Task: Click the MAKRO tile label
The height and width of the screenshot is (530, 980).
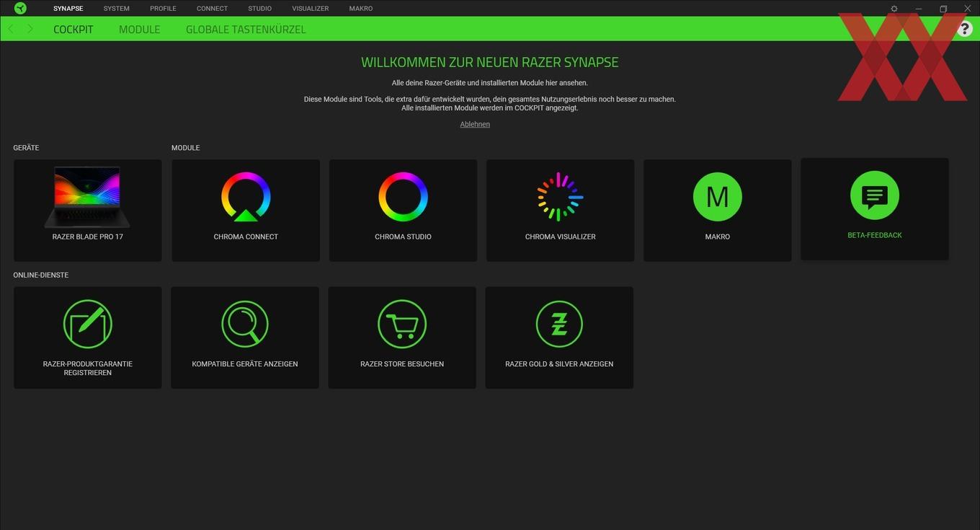Action: coord(717,237)
